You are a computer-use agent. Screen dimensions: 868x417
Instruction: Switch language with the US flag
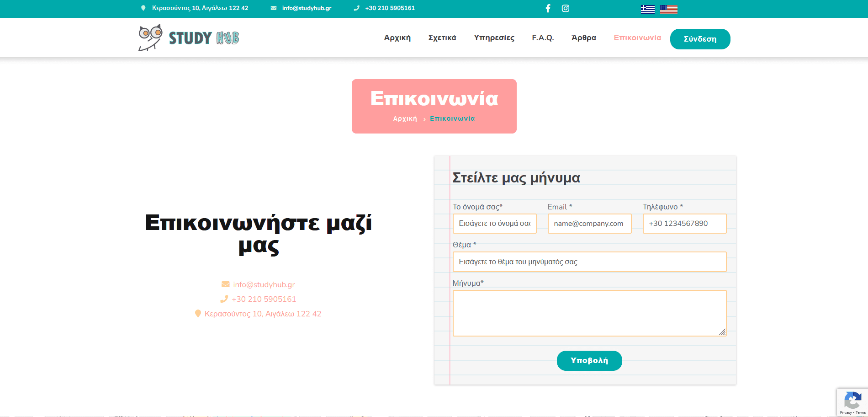coord(669,10)
